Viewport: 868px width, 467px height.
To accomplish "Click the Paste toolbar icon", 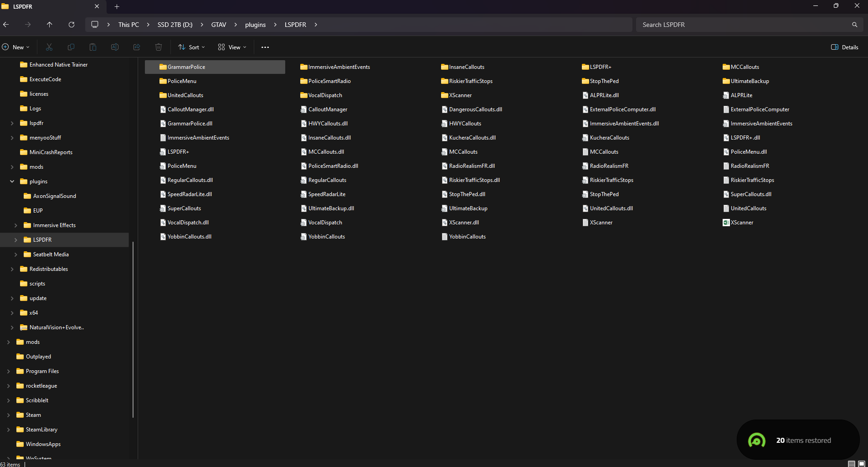I will [93, 47].
